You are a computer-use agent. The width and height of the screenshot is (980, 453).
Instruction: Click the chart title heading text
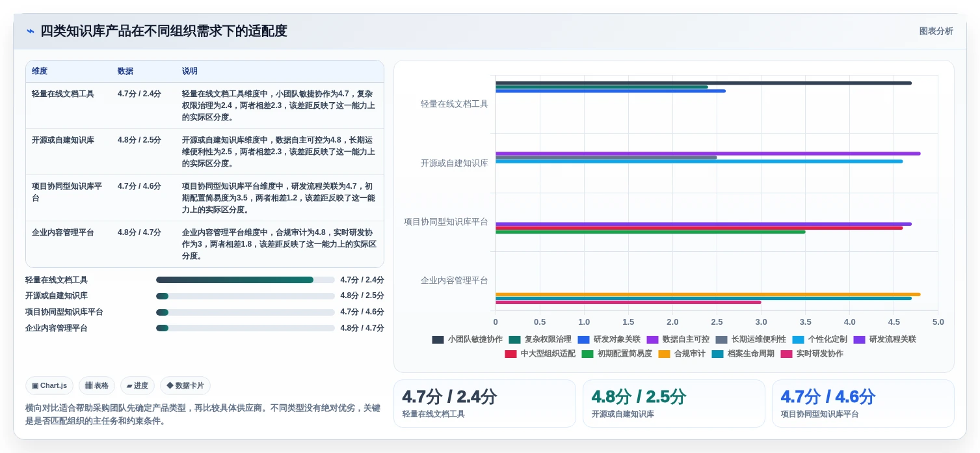[x=164, y=31]
